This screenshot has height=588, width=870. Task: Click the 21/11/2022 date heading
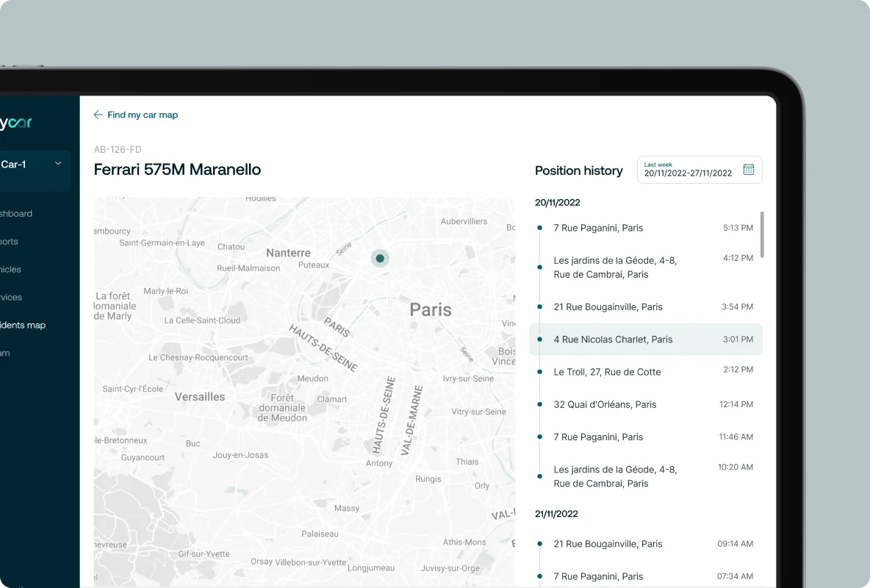pos(556,514)
